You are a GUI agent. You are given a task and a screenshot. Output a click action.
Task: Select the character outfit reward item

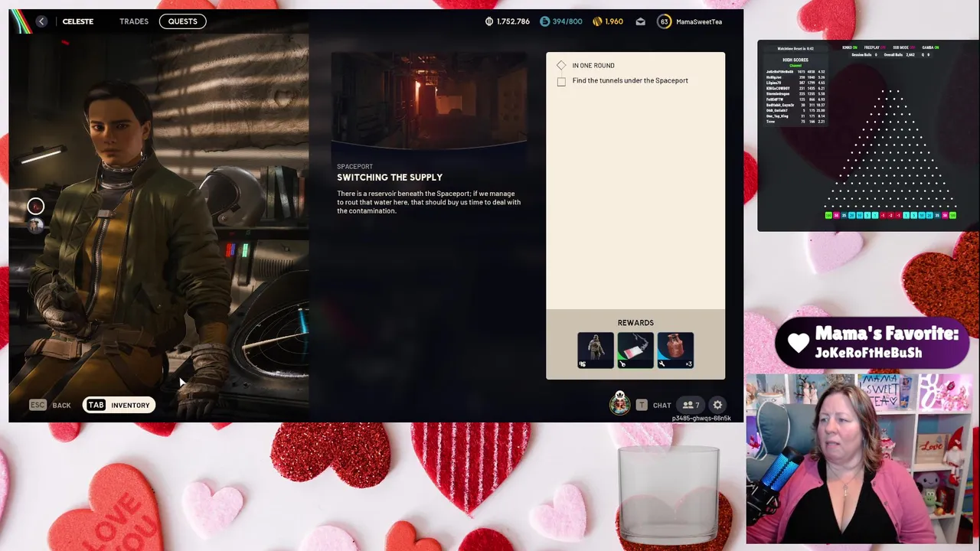(596, 350)
